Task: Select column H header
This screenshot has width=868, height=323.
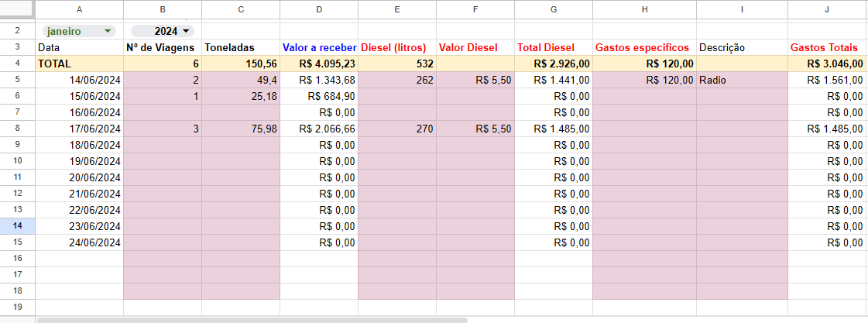Action: click(x=644, y=9)
